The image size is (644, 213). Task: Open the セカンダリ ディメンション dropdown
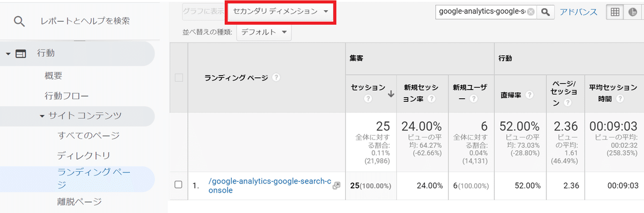tap(281, 11)
